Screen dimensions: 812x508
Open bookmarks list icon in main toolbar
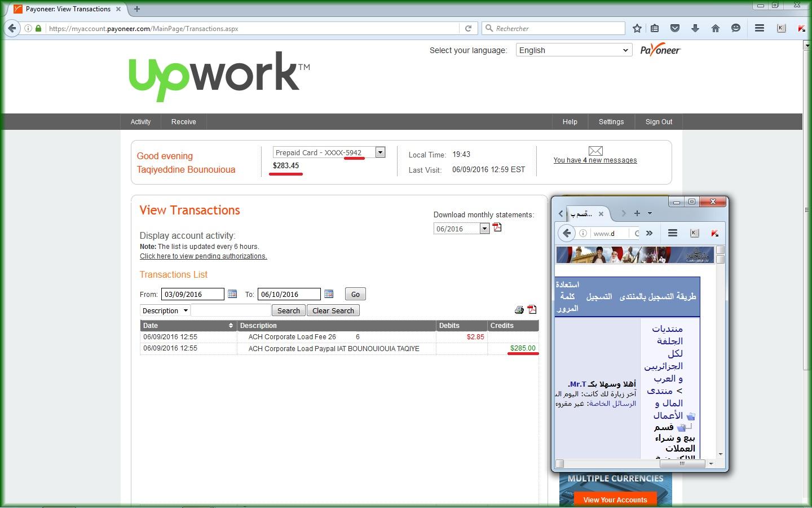point(655,28)
